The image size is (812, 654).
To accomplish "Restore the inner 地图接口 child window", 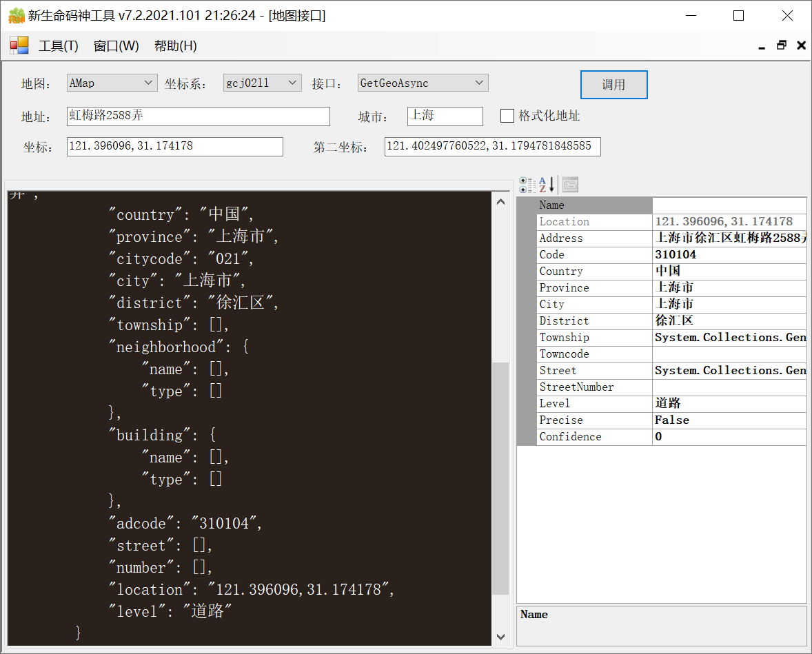I will click(x=782, y=45).
